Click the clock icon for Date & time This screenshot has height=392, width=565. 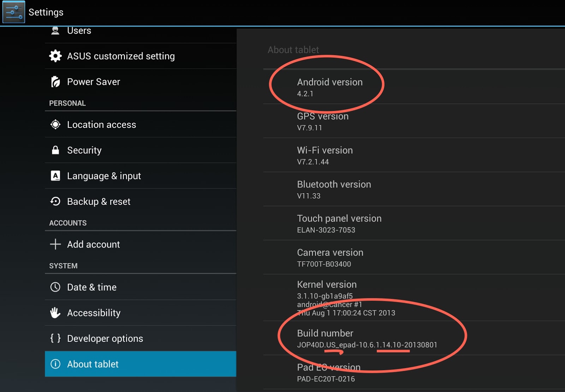[55, 287]
